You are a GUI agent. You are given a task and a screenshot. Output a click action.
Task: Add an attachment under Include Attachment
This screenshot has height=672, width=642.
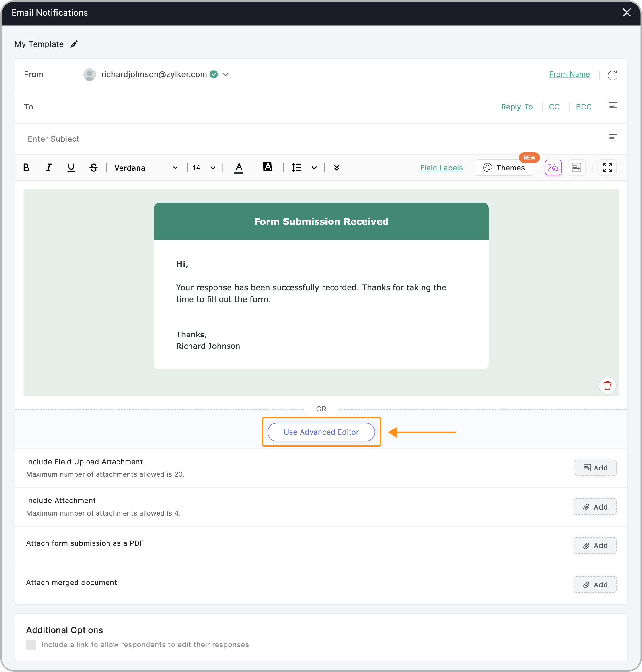595,507
